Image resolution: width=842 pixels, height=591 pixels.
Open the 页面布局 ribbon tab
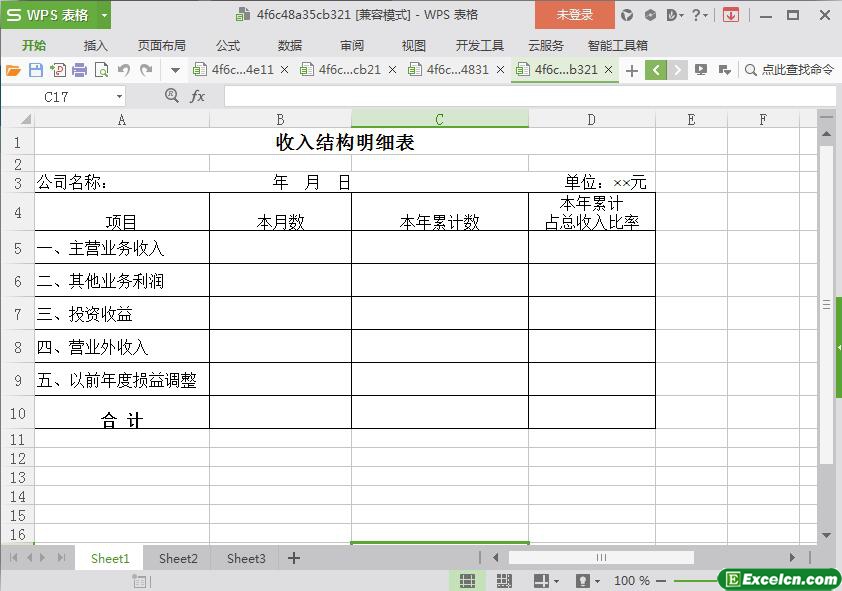tap(162, 46)
